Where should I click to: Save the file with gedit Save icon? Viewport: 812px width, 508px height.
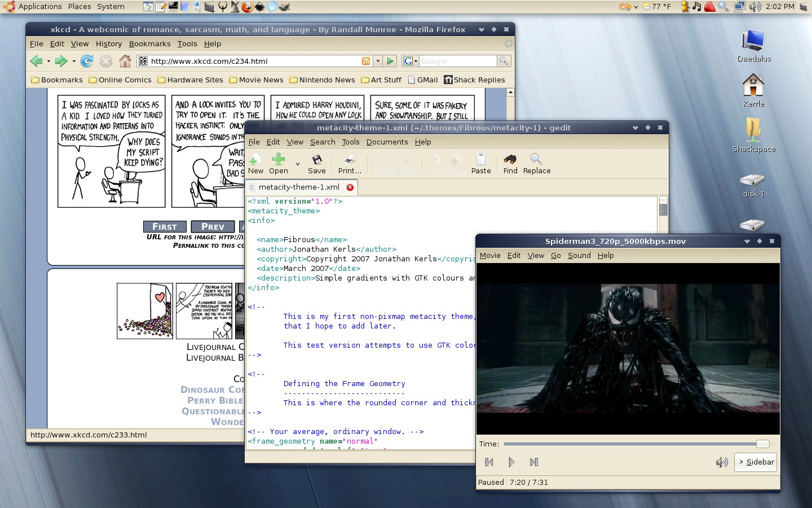tap(317, 163)
